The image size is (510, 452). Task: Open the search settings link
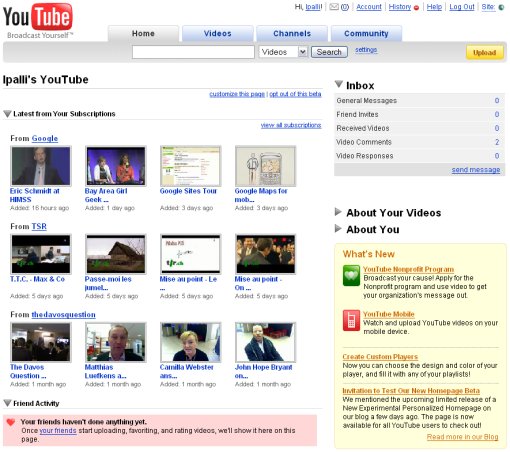pyautogui.click(x=366, y=50)
